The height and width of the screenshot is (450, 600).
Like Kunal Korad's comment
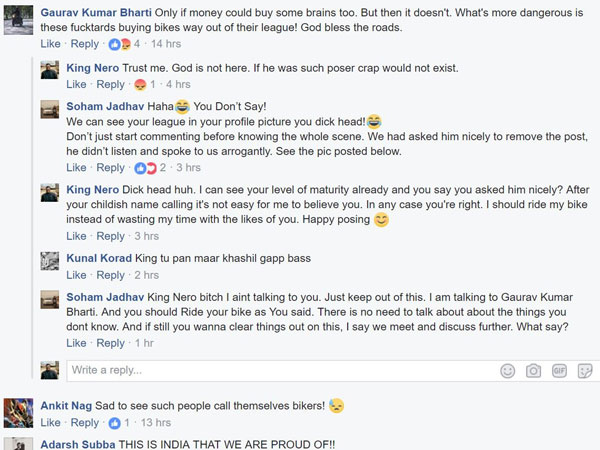pyautogui.click(x=76, y=275)
